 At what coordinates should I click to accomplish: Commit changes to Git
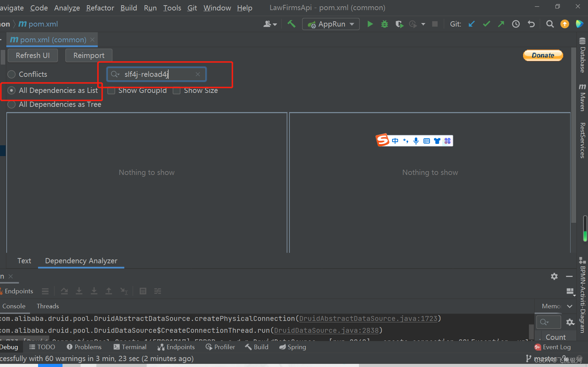[486, 24]
